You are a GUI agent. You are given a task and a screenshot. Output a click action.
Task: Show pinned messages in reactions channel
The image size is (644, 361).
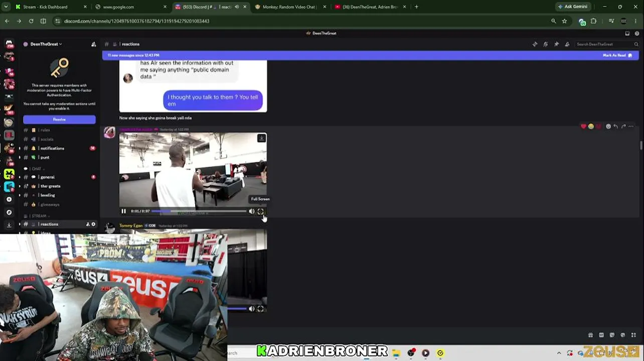coord(556,44)
